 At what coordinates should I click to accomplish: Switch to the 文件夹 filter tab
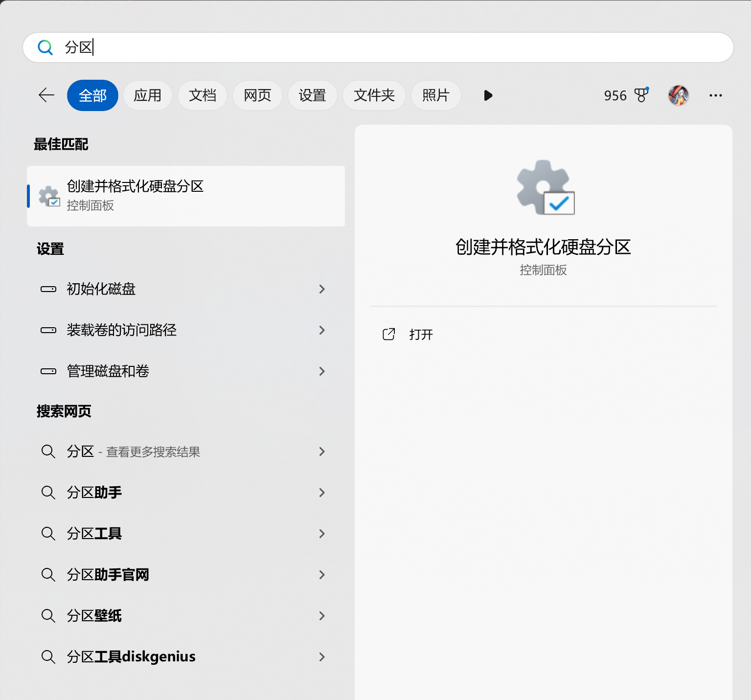click(x=374, y=95)
